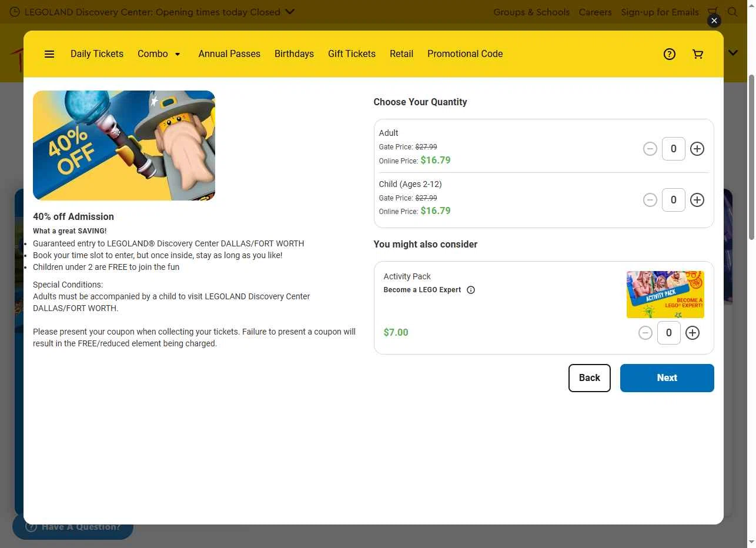Go to Annual Passes
Image resolution: width=756 pixels, height=548 pixels.
coord(229,54)
